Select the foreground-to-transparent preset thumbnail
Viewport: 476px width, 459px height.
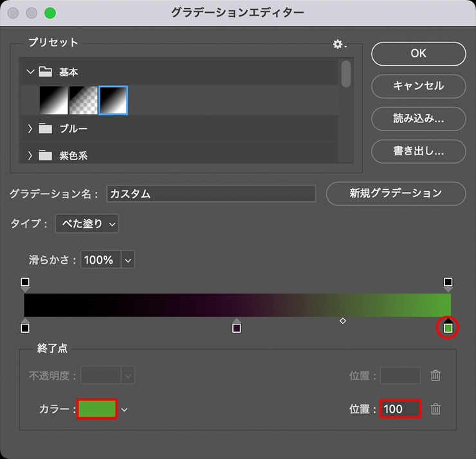pyautogui.click(x=84, y=100)
